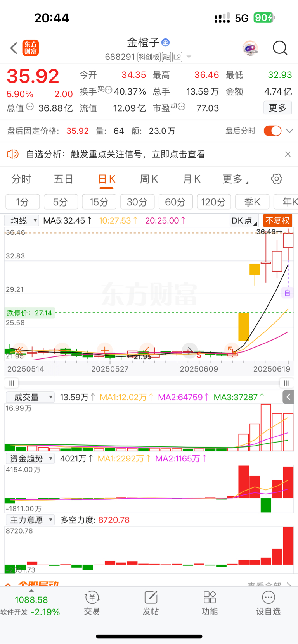Click the 更多 button in quote panel
This screenshot has height=644, width=298.
tap(277, 108)
